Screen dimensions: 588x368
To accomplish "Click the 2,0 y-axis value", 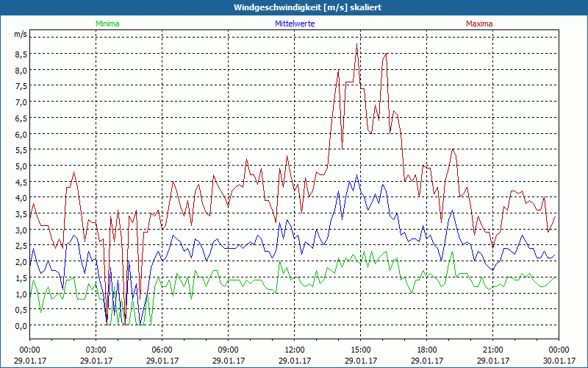I will coord(21,262).
